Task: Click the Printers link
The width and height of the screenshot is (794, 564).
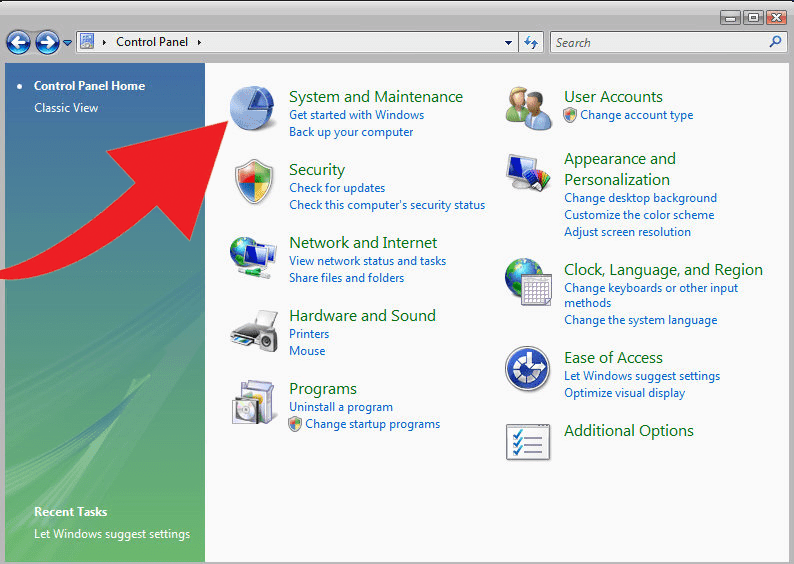Action: pyautogui.click(x=309, y=334)
